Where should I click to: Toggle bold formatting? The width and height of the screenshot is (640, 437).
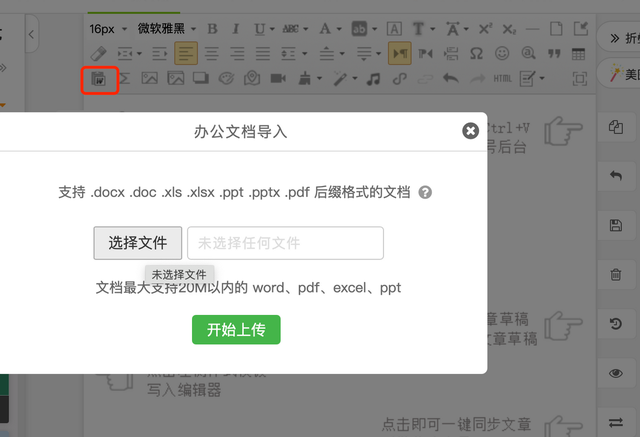[212, 29]
